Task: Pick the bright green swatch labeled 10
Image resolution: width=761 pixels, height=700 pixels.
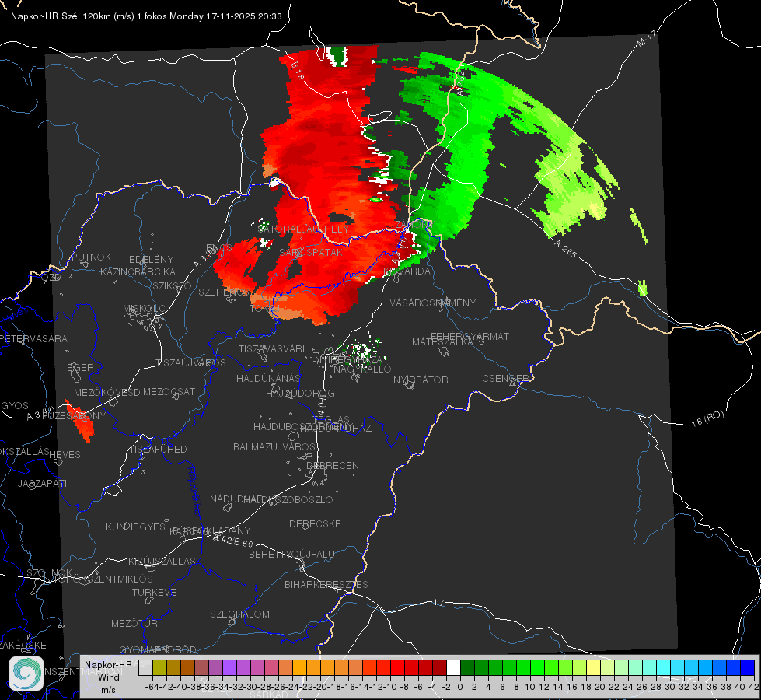Action: coord(537,667)
